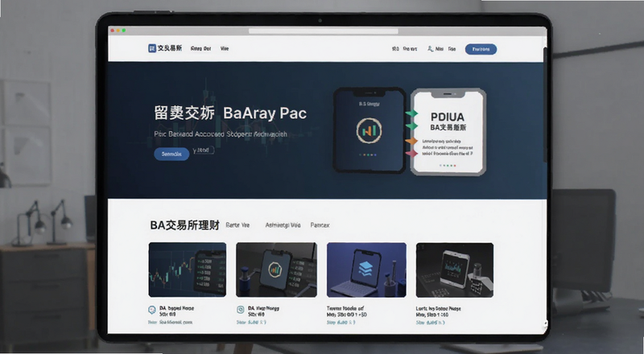Open the third card's title text

(x=347, y=311)
